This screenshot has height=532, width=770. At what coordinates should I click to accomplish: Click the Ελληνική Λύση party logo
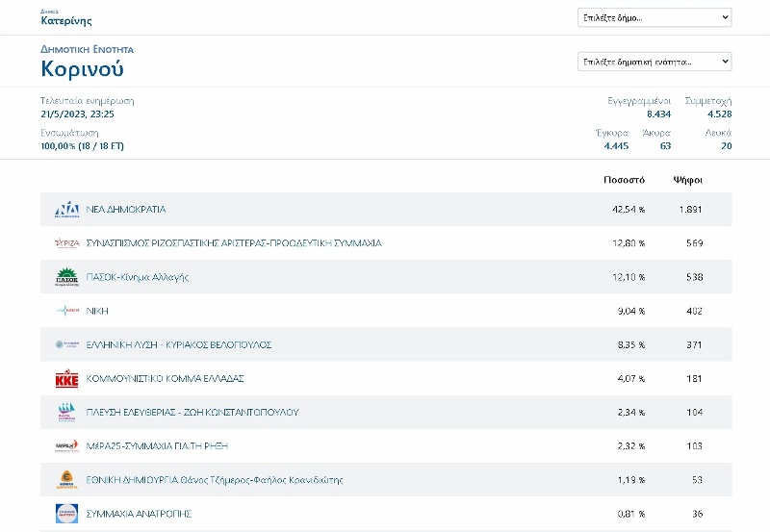click(x=66, y=344)
